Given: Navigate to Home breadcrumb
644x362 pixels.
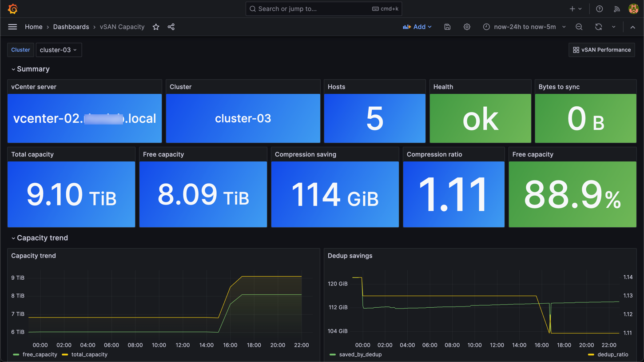Looking at the screenshot, I should coord(34,27).
